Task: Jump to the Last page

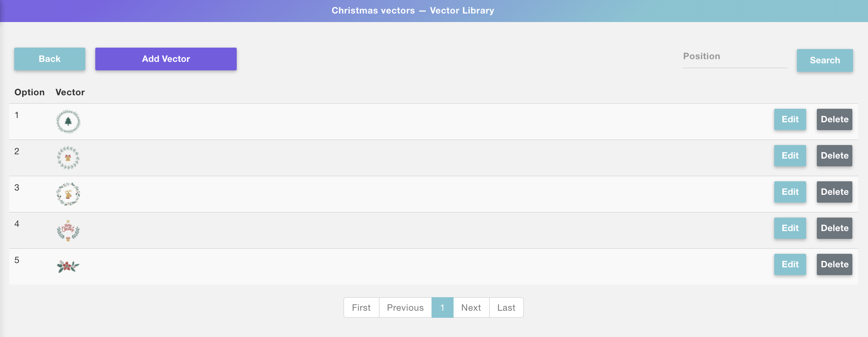Action: pyautogui.click(x=506, y=307)
